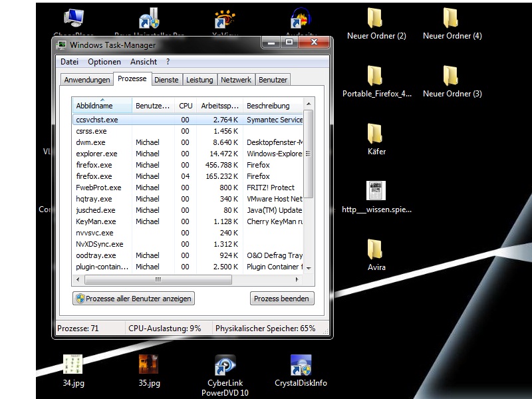
Task: Select the nvvsvc.exe process row
Action: (188, 233)
